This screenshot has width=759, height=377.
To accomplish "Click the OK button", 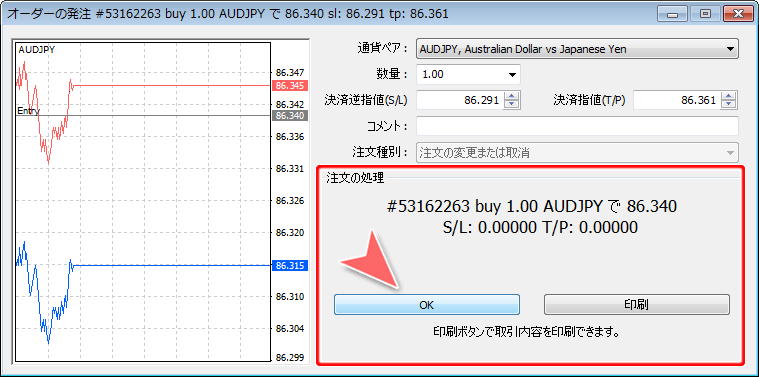I will point(426,305).
